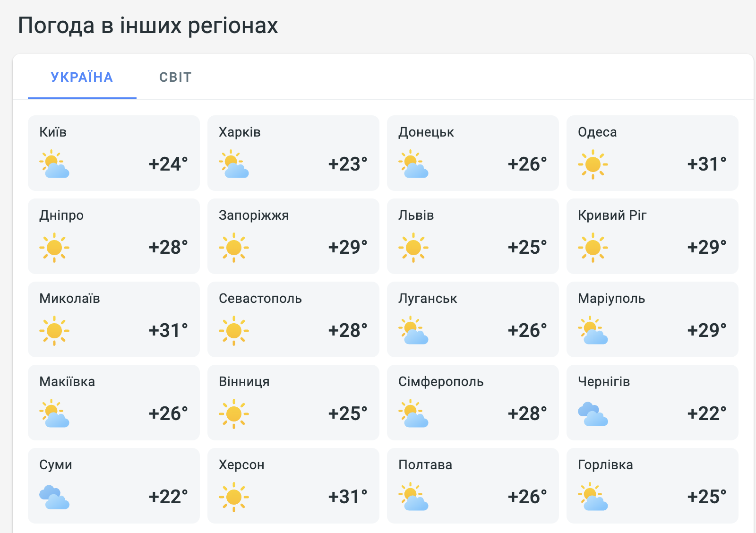Open the Дніпро city weather link
756x533 pixels.
click(x=61, y=215)
